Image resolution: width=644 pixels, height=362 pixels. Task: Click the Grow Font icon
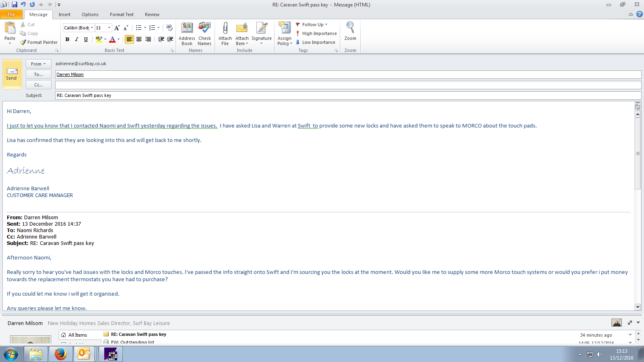[x=117, y=28]
